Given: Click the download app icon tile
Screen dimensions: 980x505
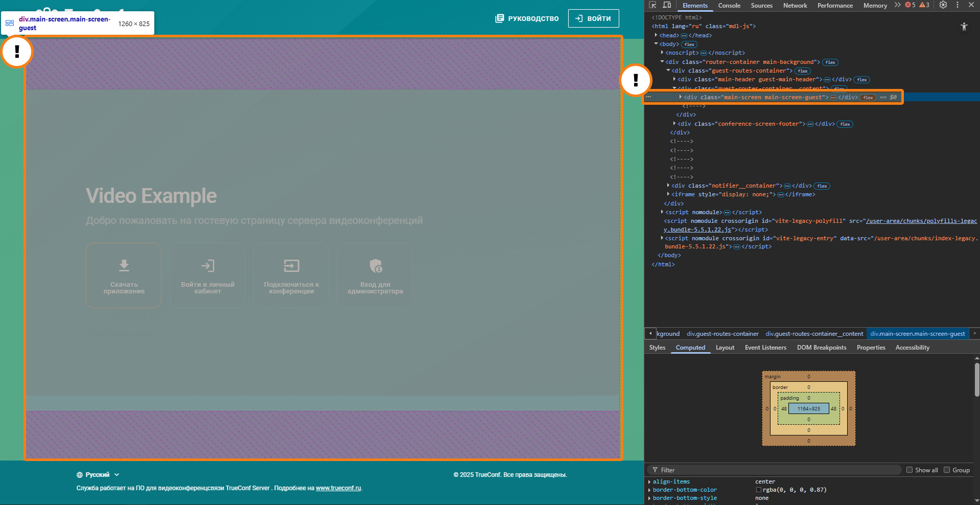Looking at the screenshot, I should pos(124,276).
